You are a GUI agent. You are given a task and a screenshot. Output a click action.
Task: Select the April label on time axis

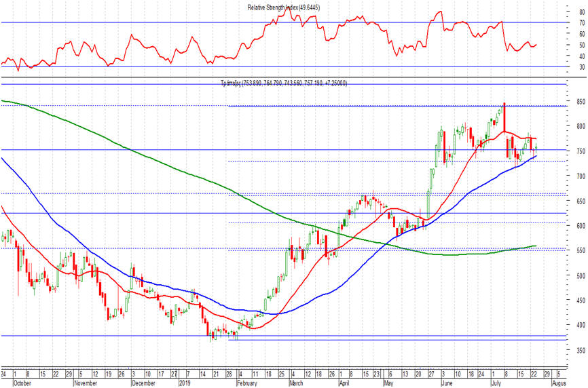(x=344, y=383)
